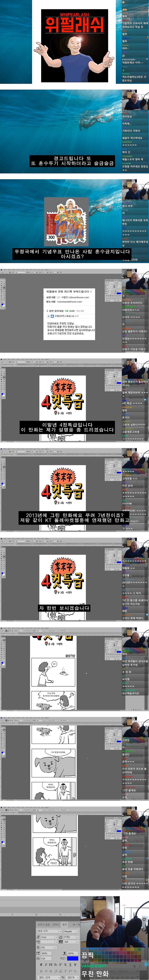This screenshot has width=149, height=980.
Task: Click chat message 끔찍 above VANDERSARY
Action: [x=87, y=955]
